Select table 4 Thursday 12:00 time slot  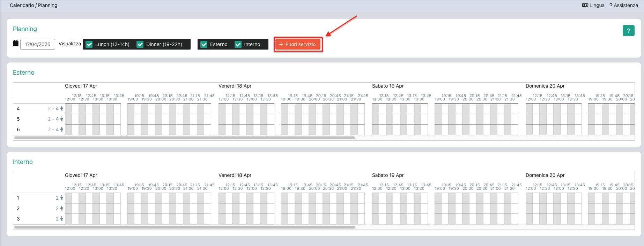[x=68, y=109]
